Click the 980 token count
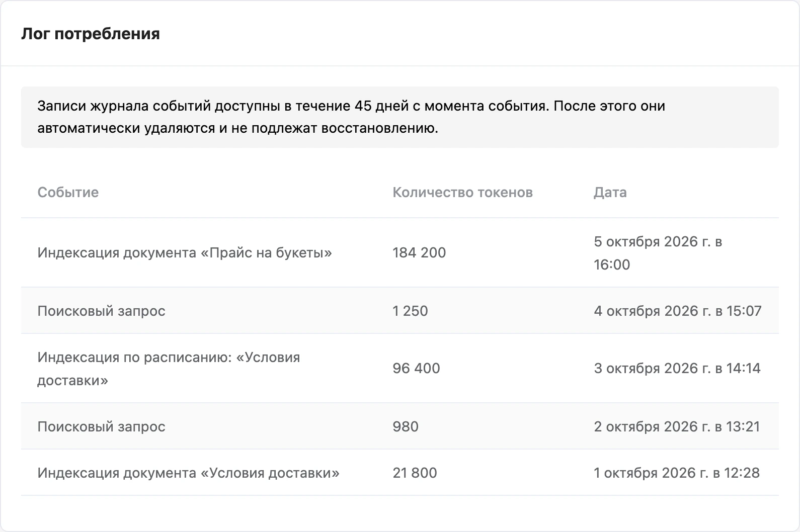Viewport: 800px width, 532px height. pos(406,426)
